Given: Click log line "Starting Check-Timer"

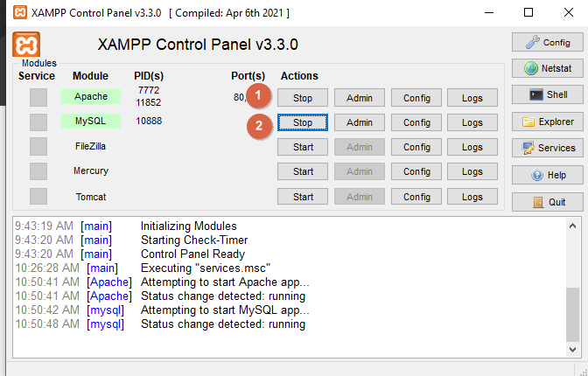Looking at the screenshot, I should pos(194,240).
